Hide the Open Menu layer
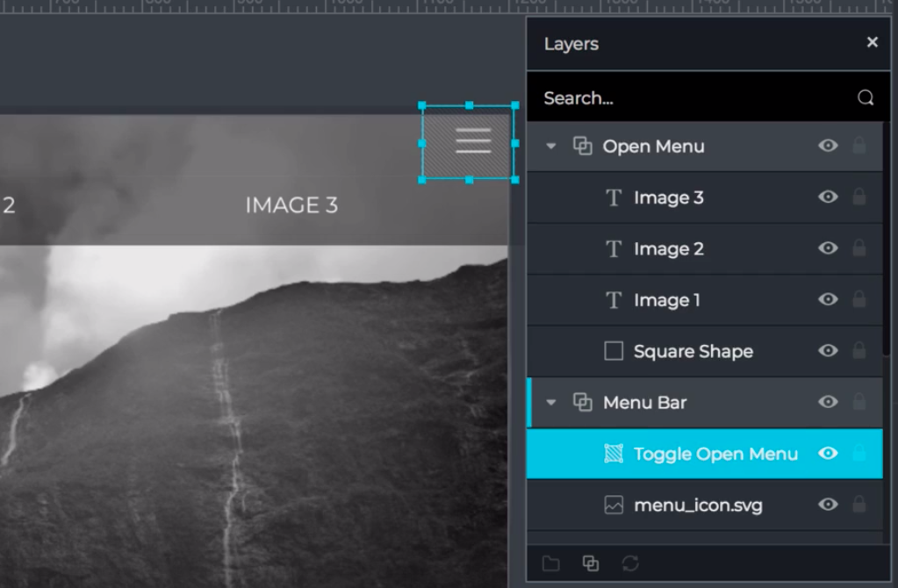Image resolution: width=898 pixels, height=588 pixels. [828, 146]
